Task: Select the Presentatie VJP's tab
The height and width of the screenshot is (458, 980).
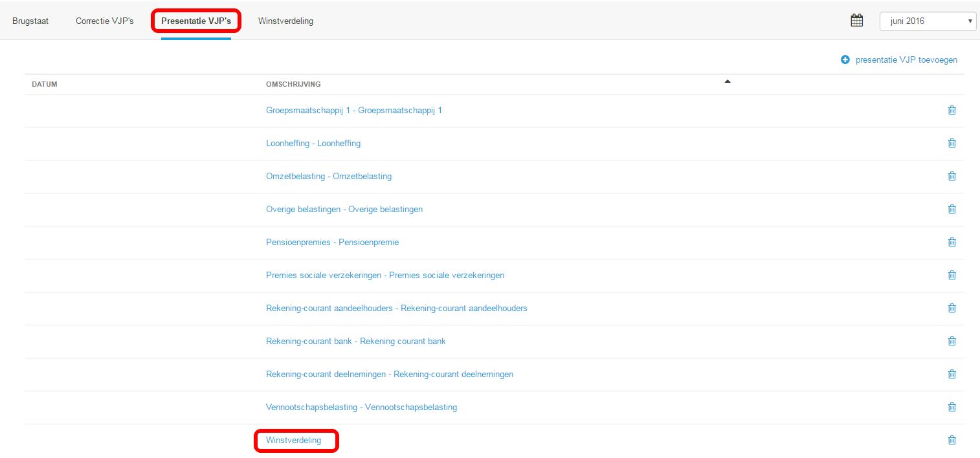Action: 196,21
